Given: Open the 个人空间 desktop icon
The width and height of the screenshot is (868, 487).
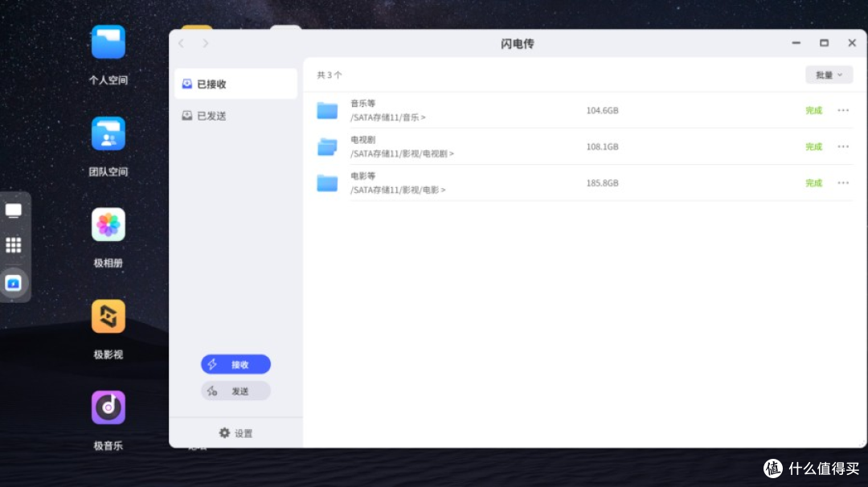Looking at the screenshot, I should tap(108, 42).
